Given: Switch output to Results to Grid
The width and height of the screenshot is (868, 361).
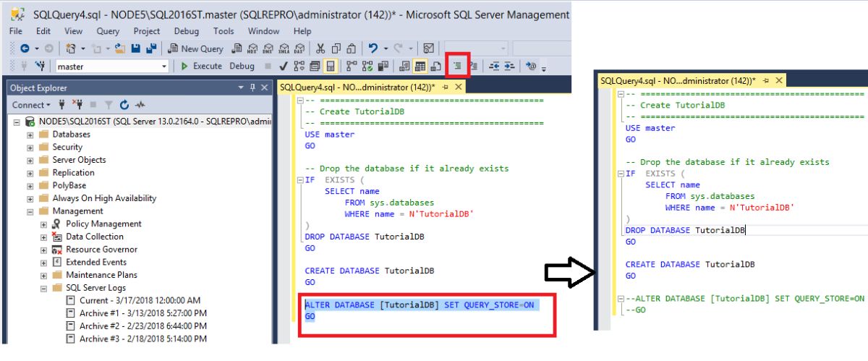Looking at the screenshot, I should click(420, 66).
